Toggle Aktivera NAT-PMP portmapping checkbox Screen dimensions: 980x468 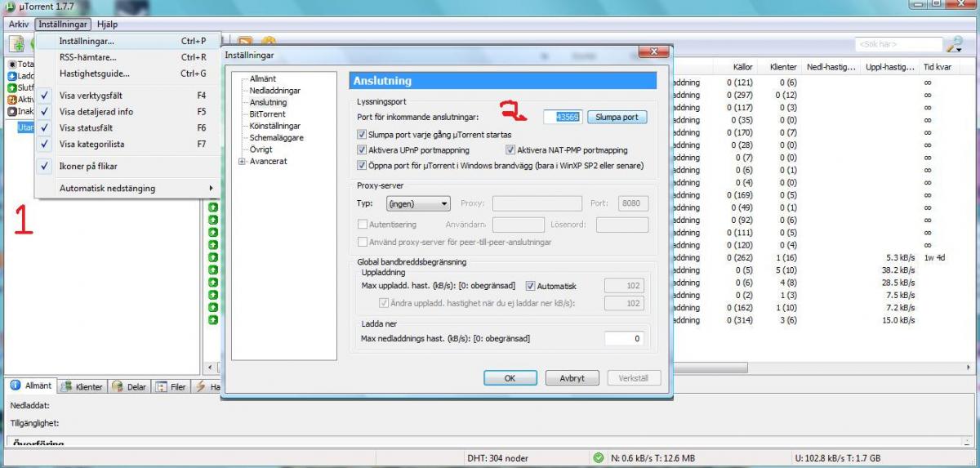point(510,150)
